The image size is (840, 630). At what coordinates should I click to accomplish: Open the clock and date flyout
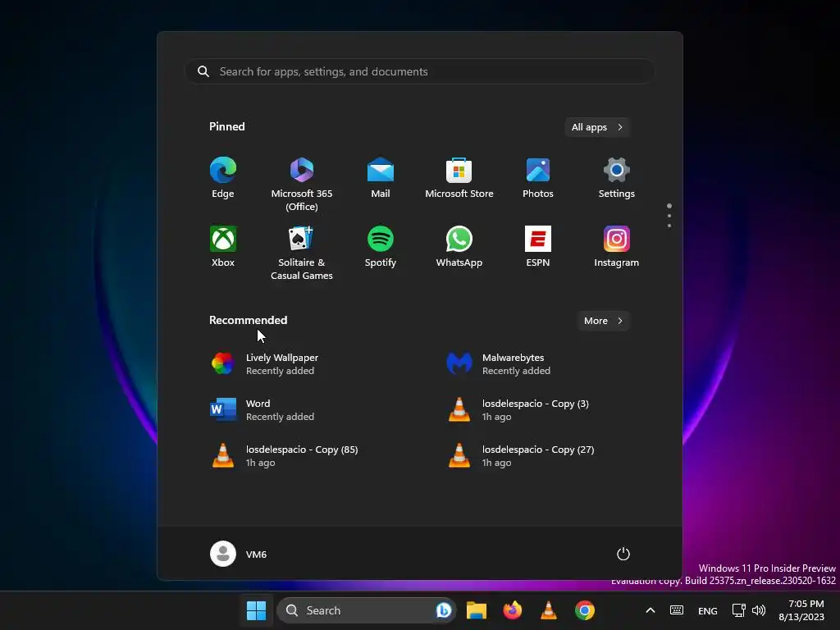pos(801,610)
